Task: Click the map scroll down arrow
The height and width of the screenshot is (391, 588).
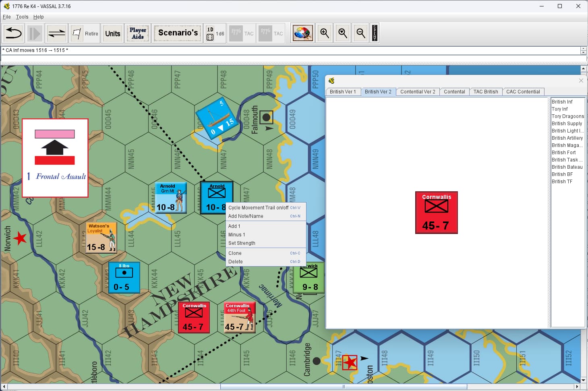Action: (x=584, y=380)
